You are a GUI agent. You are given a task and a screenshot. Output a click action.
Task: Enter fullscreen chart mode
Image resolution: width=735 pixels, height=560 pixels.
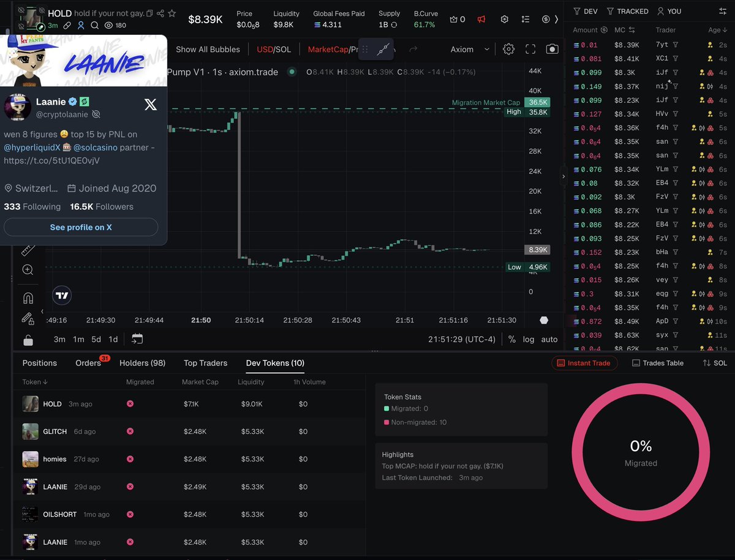pyautogui.click(x=530, y=49)
